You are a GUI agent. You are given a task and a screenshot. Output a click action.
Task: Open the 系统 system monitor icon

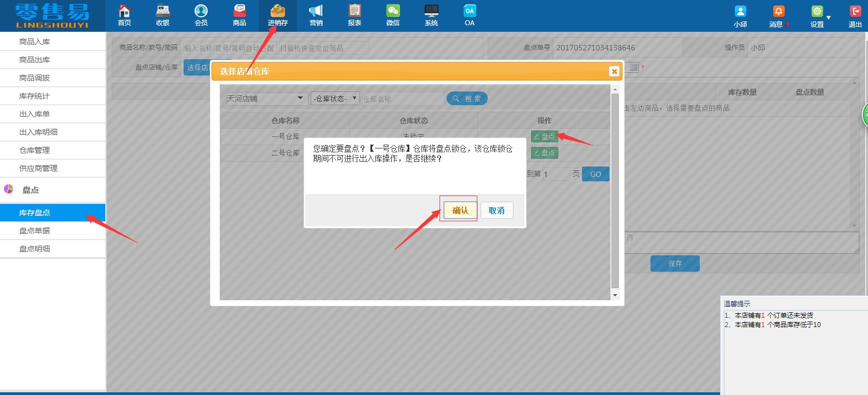tap(431, 11)
